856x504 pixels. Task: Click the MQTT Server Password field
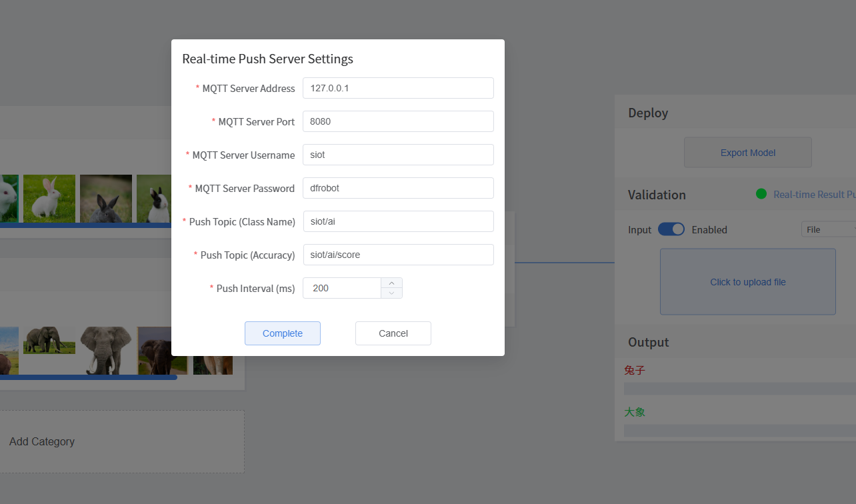(398, 188)
